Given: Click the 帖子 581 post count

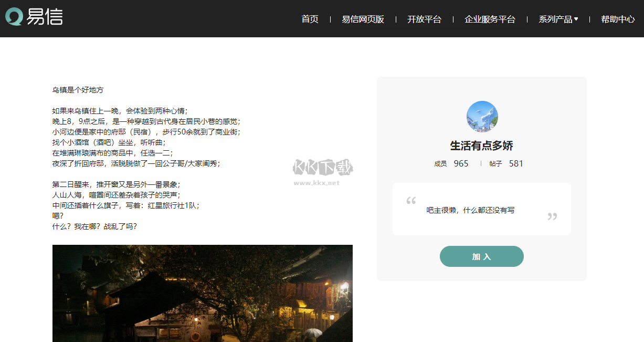Looking at the screenshot, I should pos(507,163).
